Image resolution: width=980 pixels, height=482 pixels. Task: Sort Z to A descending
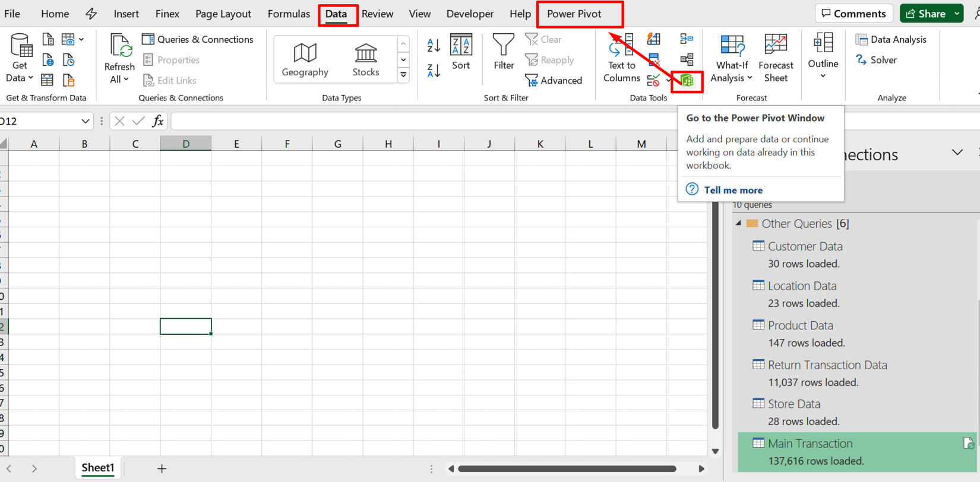tap(434, 71)
